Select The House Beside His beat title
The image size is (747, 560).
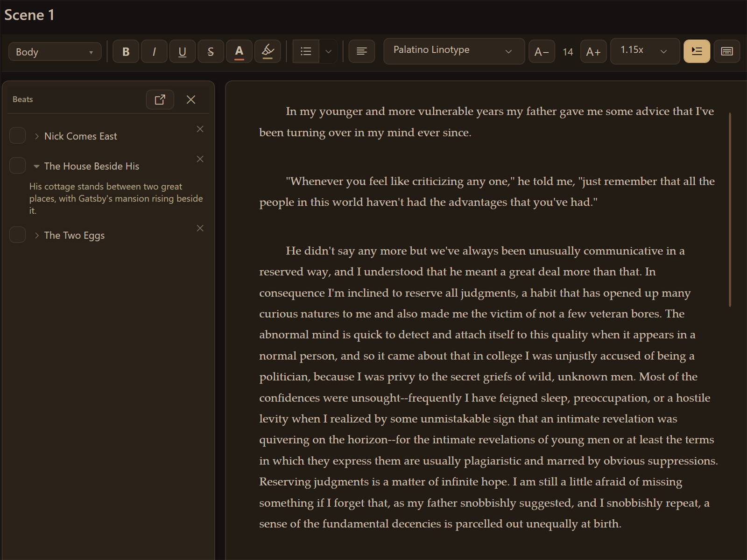point(92,166)
